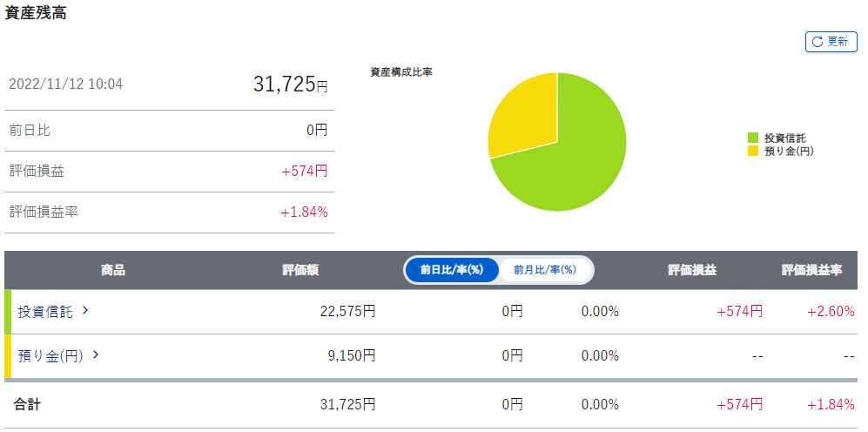Click the 評価損益 column header
The height and width of the screenshot is (432, 868).
click(692, 270)
